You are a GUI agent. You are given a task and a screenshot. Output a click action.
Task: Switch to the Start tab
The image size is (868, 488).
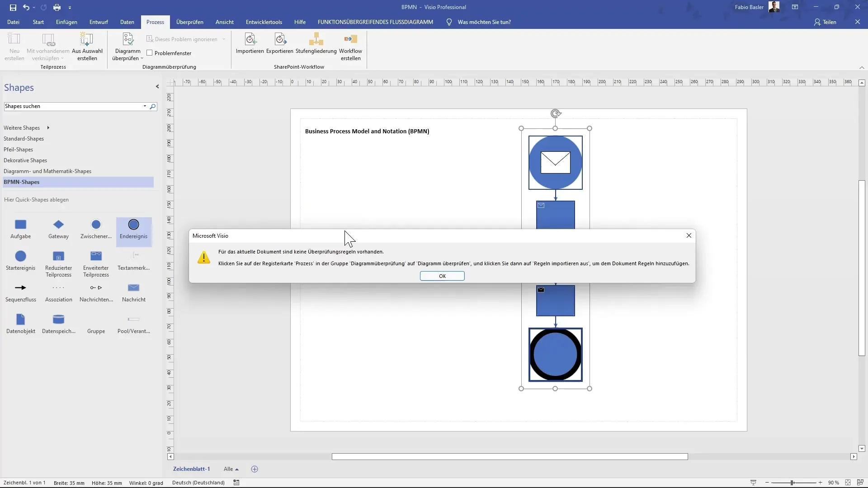tap(38, 22)
